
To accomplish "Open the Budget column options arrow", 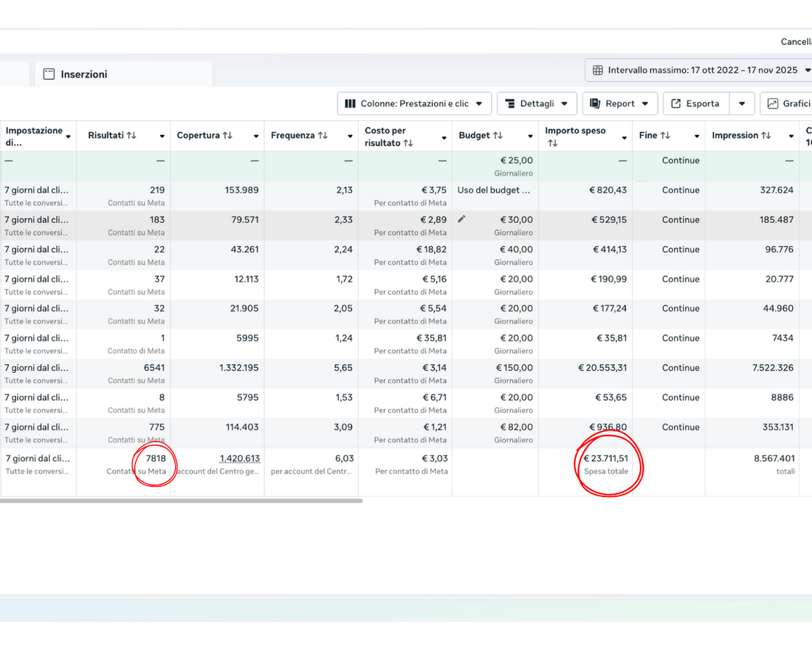I will [530, 137].
